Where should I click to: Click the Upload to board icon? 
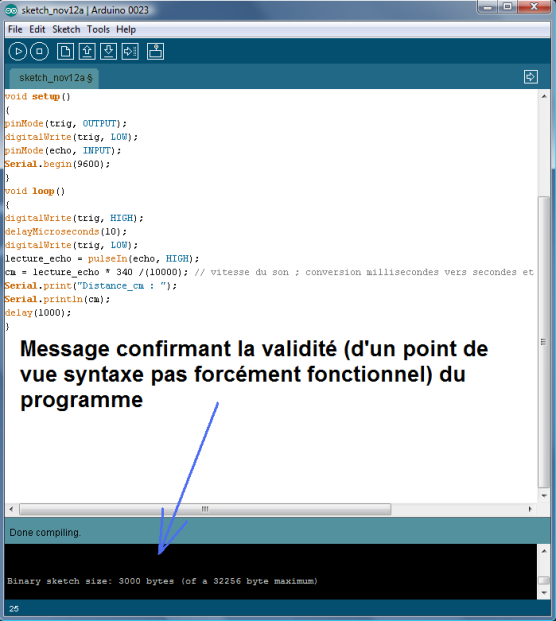coord(130,51)
